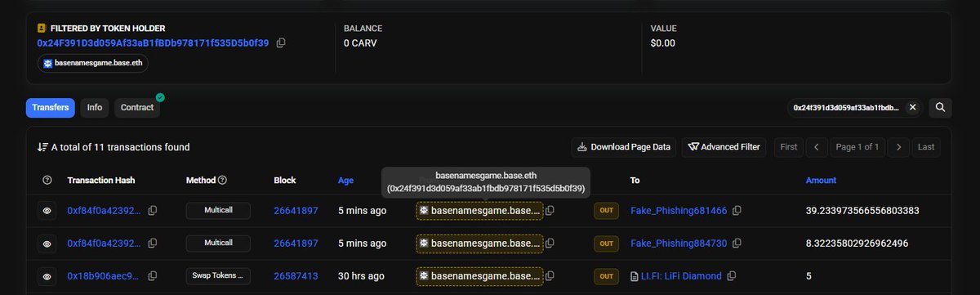Open block 26641897 in Fake_Phishing884730 row

tap(296, 244)
